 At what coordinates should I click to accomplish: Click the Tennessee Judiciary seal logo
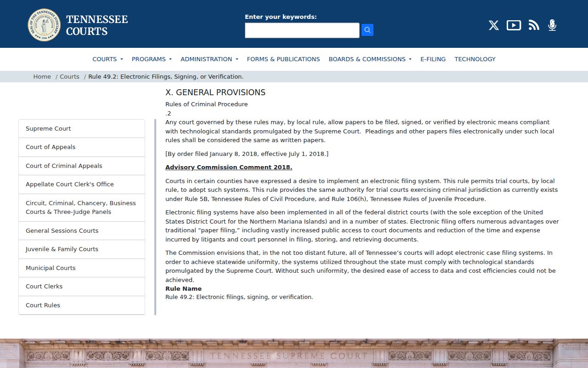44,25
